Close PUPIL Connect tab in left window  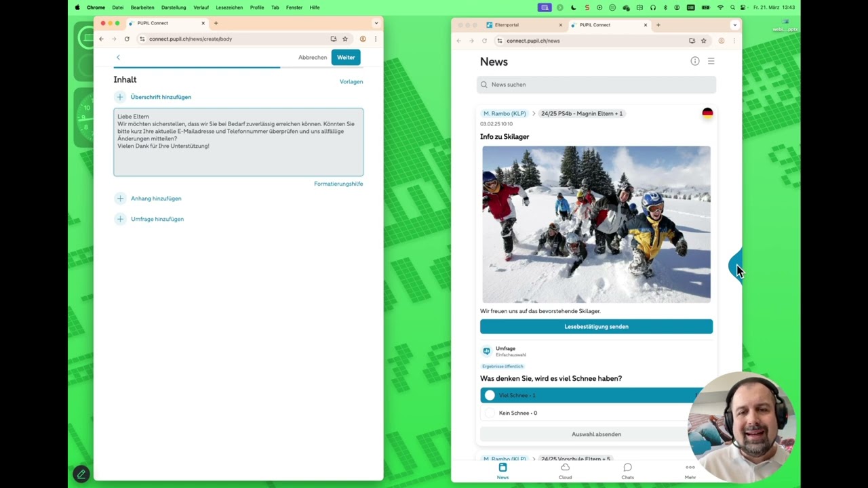tap(203, 23)
